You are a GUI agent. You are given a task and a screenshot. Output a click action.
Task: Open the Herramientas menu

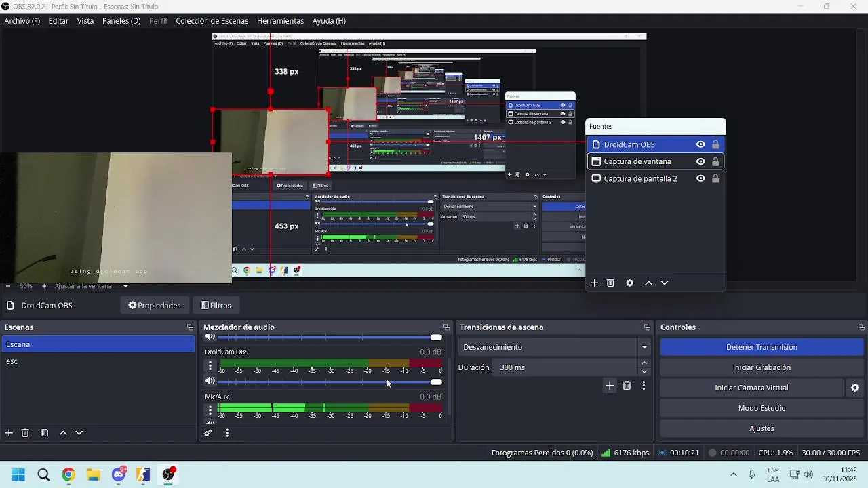pyautogui.click(x=280, y=21)
